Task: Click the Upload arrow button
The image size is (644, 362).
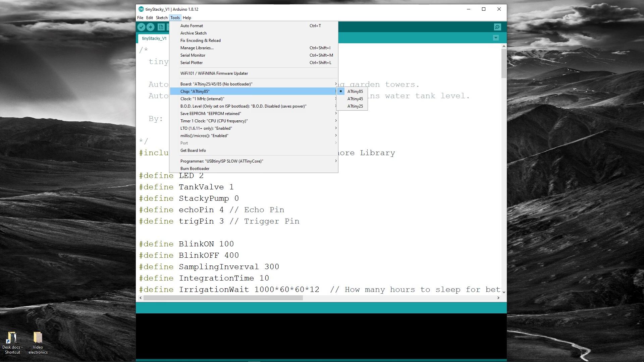Action: pos(150,27)
